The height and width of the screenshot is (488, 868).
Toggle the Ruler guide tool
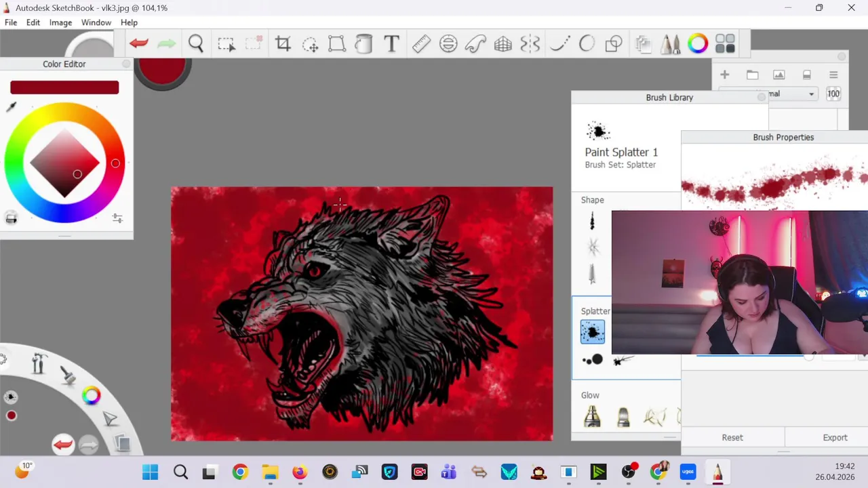pos(421,44)
